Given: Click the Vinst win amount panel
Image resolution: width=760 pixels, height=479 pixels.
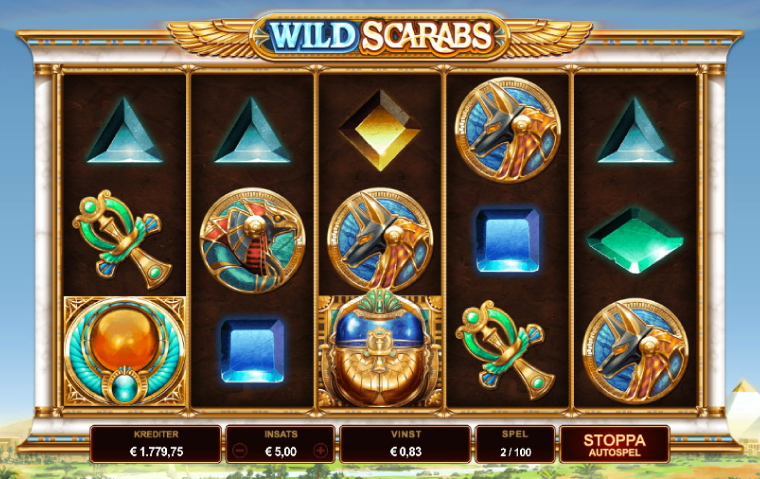Looking at the screenshot, I should (x=406, y=445).
